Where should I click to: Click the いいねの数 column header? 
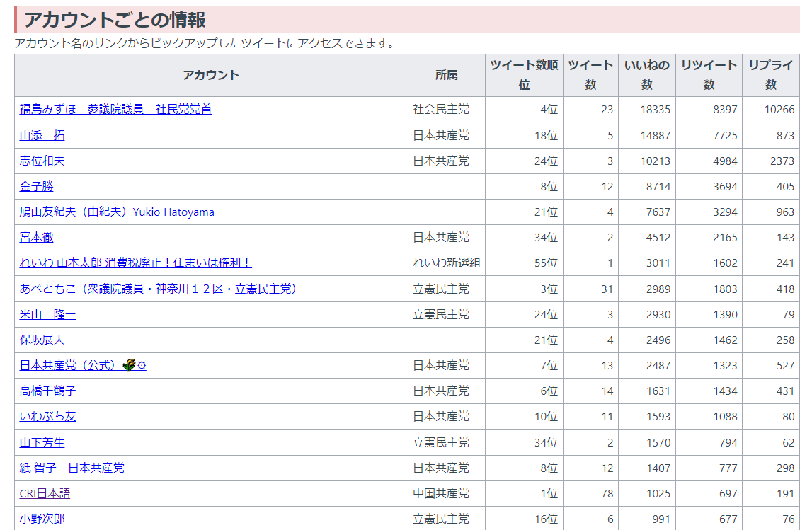(647, 75)
